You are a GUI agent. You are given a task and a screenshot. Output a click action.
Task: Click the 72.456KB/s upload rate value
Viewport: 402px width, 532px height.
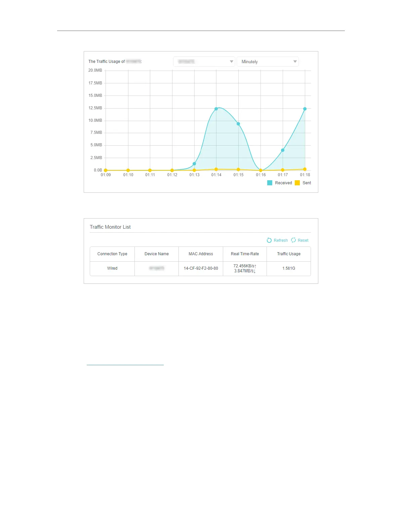[x=245, y=266]
